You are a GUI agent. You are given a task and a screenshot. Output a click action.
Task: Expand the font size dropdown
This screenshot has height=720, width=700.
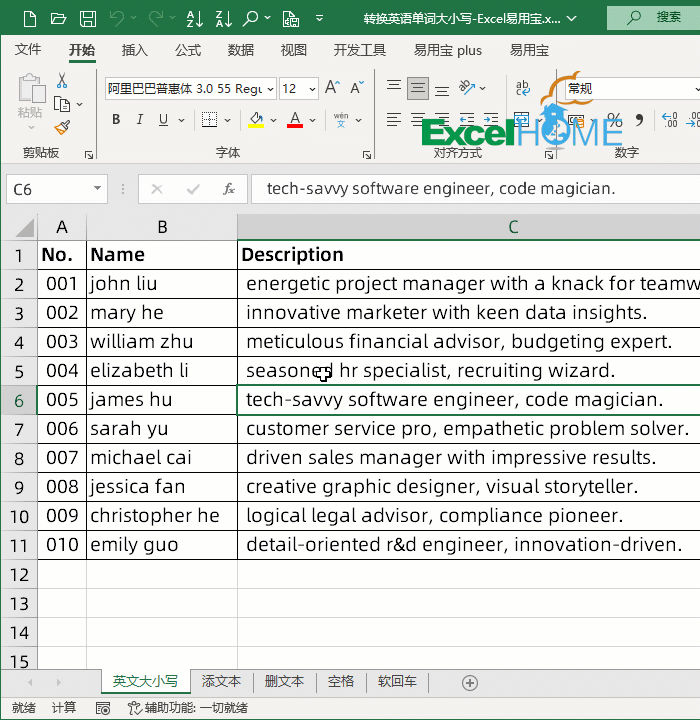click(x=312, y=89)
